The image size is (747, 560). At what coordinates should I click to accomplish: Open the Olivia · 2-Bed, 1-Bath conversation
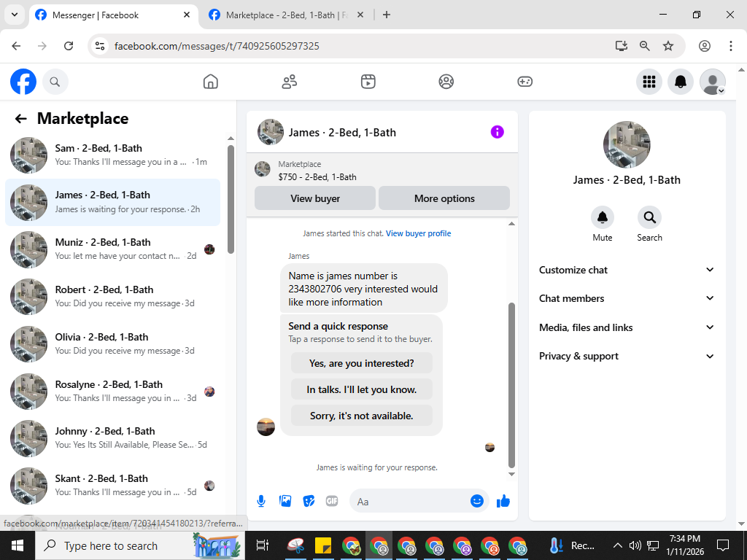coord(112,344)
